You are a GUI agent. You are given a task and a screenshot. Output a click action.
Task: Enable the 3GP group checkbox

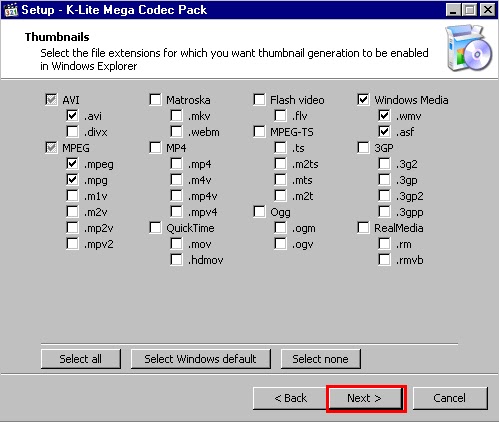pos(363,147)
